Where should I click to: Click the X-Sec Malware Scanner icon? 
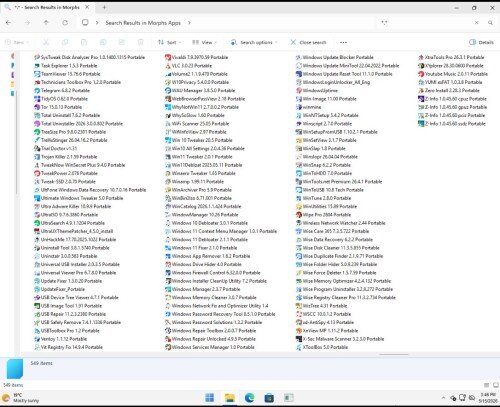(x=299, y=339)
